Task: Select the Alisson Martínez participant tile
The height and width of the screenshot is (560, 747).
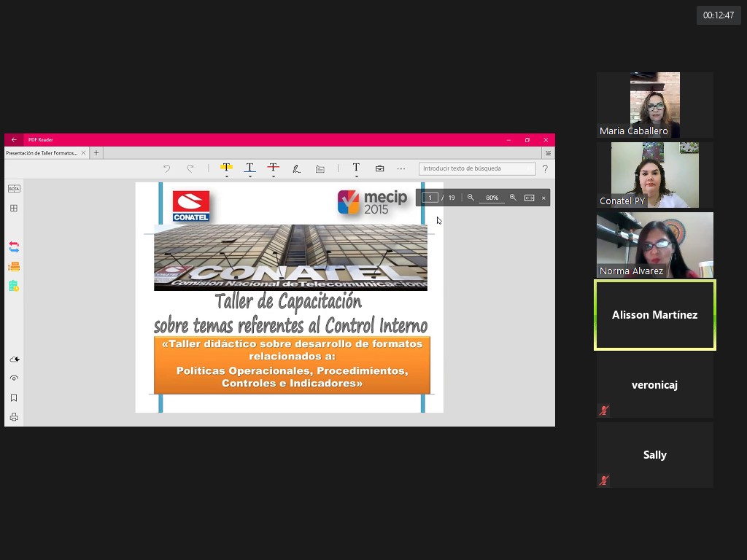Action: click(655, 315)
